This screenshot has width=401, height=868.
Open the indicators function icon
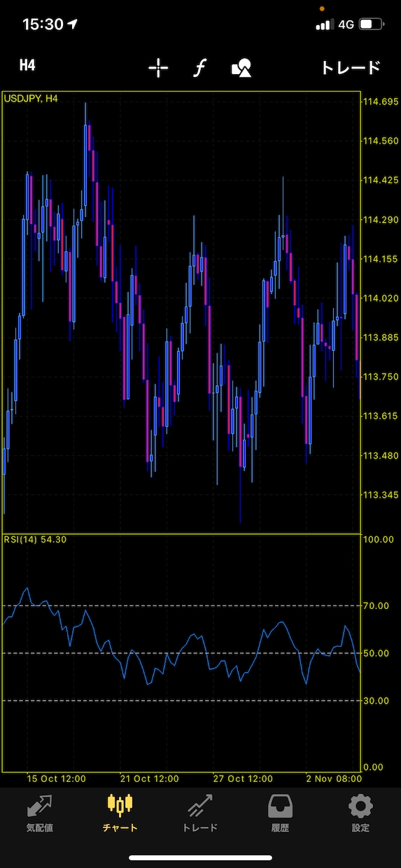point(200,68)
